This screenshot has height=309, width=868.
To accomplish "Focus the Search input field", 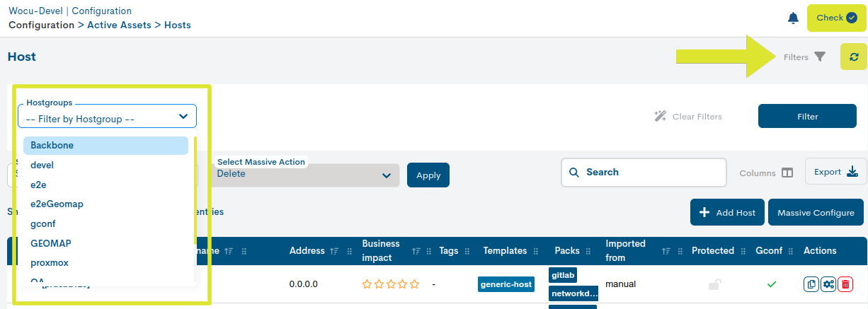I will [644, 172].
